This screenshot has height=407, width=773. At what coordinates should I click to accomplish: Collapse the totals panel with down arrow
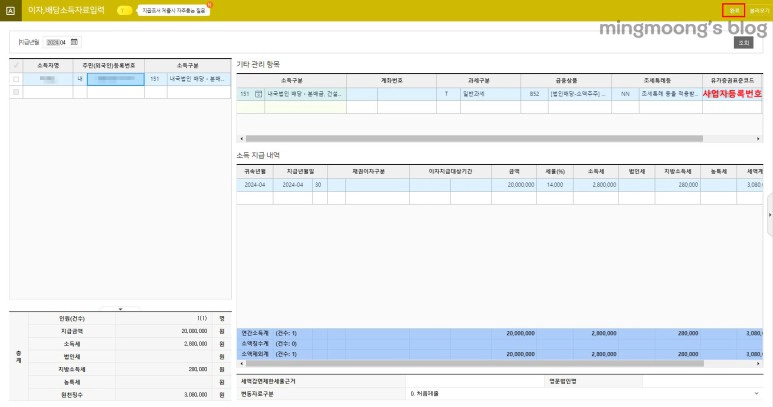point(120,309)
